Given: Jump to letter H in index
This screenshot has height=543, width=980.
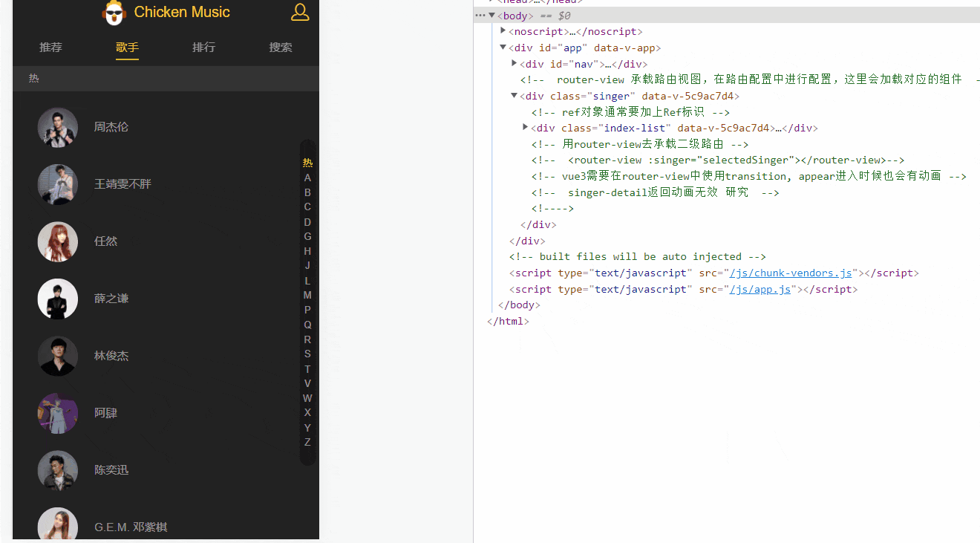Looking at the screenshot, I should pos(307,251).
